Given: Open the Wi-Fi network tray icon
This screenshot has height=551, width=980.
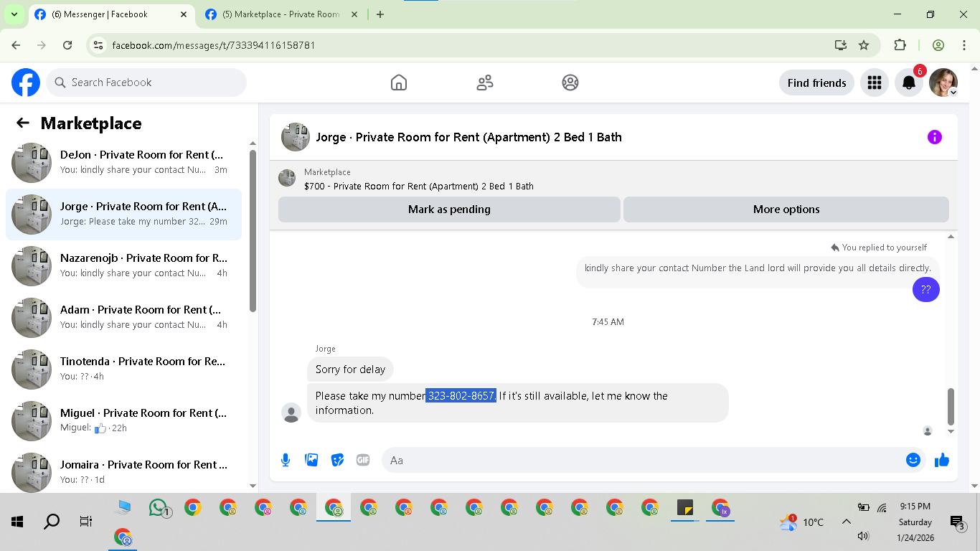Looking at the screenshot, I should point(882,508).
